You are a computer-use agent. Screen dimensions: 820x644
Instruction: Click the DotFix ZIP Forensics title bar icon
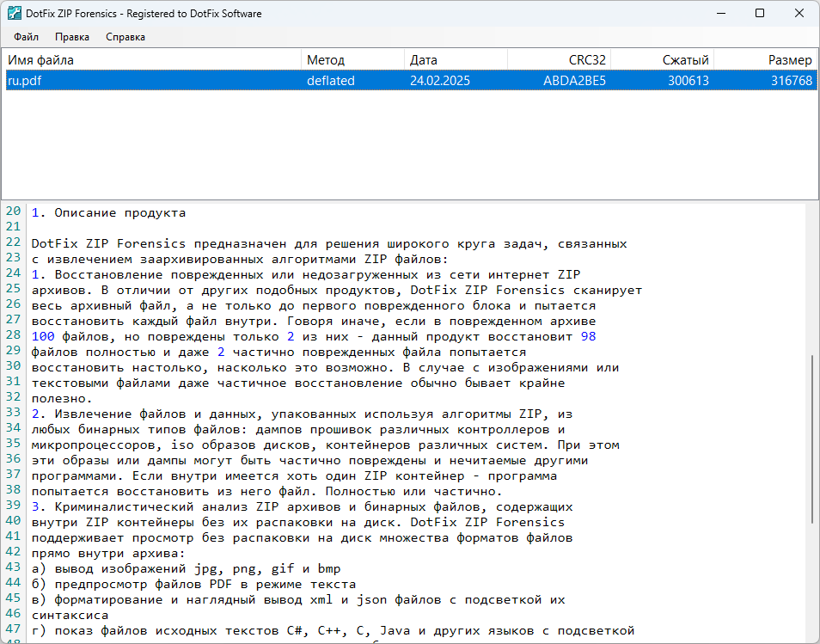click(14, 14)
